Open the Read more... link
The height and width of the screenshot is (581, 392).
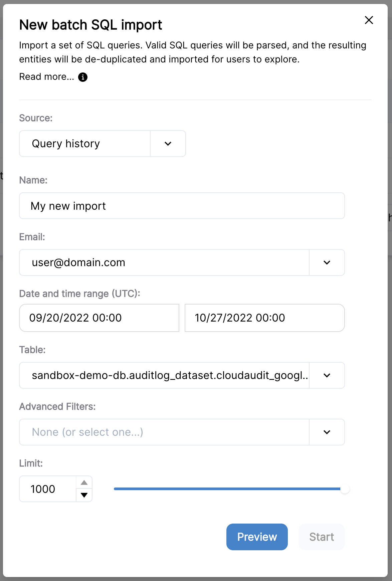[47, 77]
